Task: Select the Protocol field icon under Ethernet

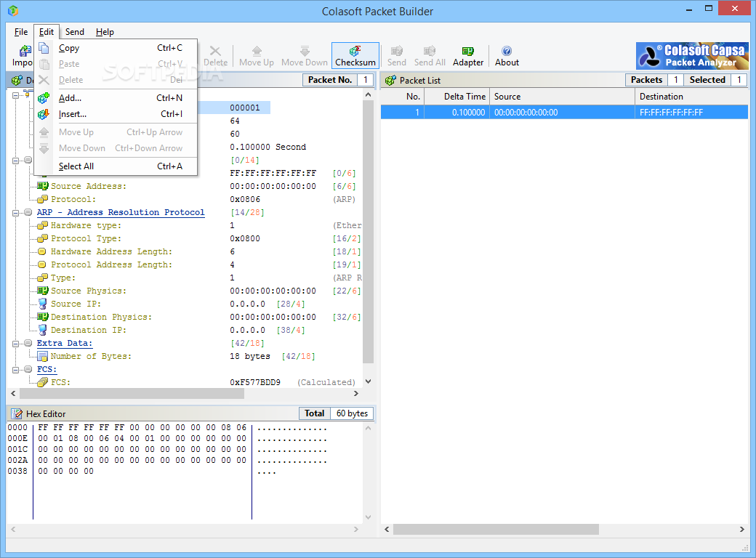Action: [42, 199]
